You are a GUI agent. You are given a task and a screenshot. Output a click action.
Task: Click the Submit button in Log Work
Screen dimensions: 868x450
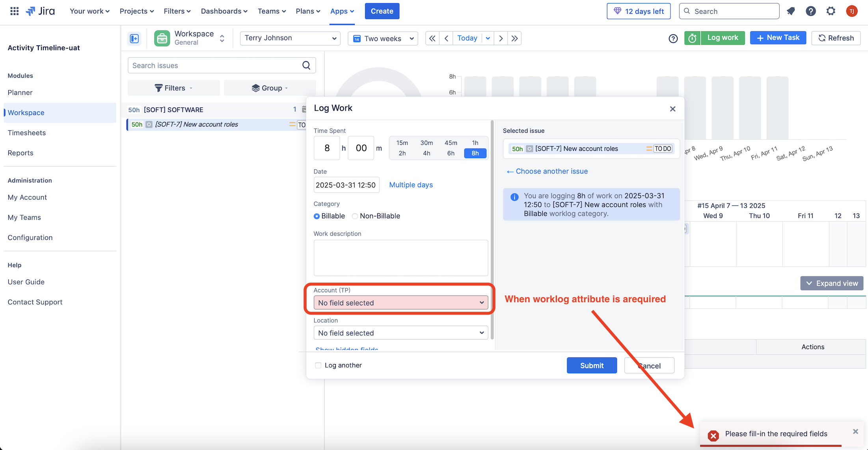(x=591, y=365)
